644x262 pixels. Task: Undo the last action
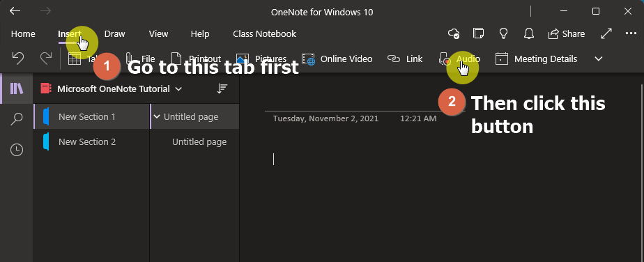tap(17, 59)
